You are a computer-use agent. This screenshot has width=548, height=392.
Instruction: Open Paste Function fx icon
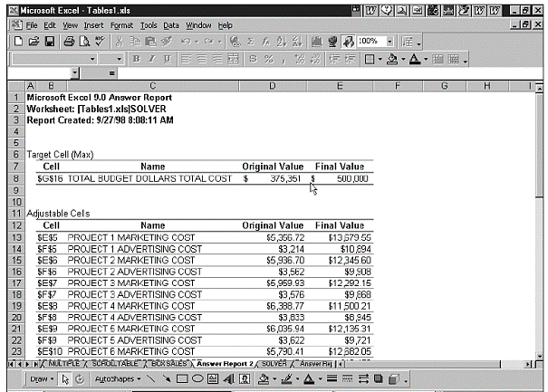pos(266,42)
